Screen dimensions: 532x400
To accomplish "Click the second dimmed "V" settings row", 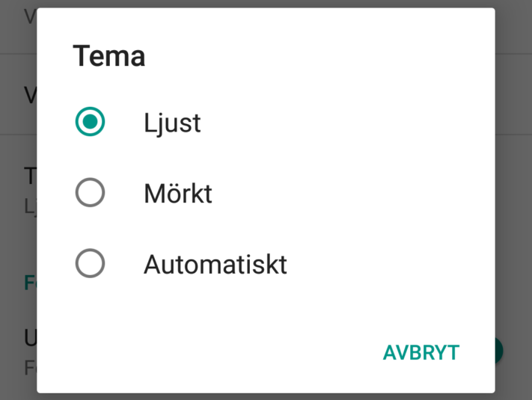I will coord(30,95).
